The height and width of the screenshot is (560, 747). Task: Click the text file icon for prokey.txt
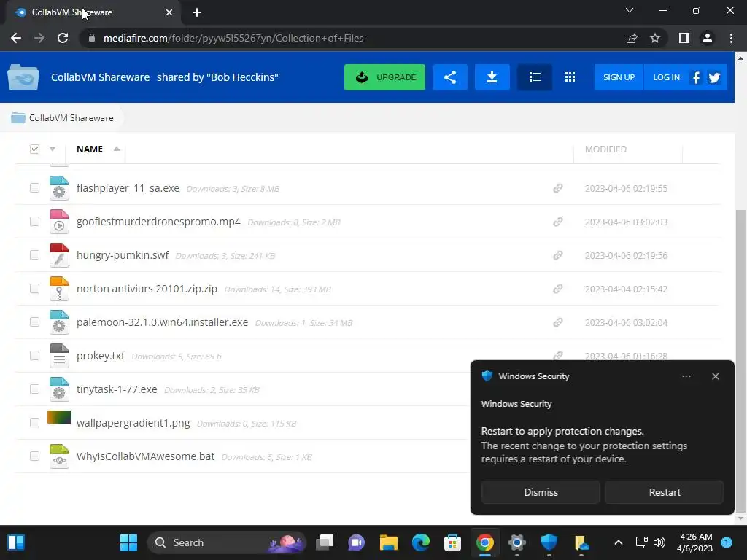(x=59, y=356)
